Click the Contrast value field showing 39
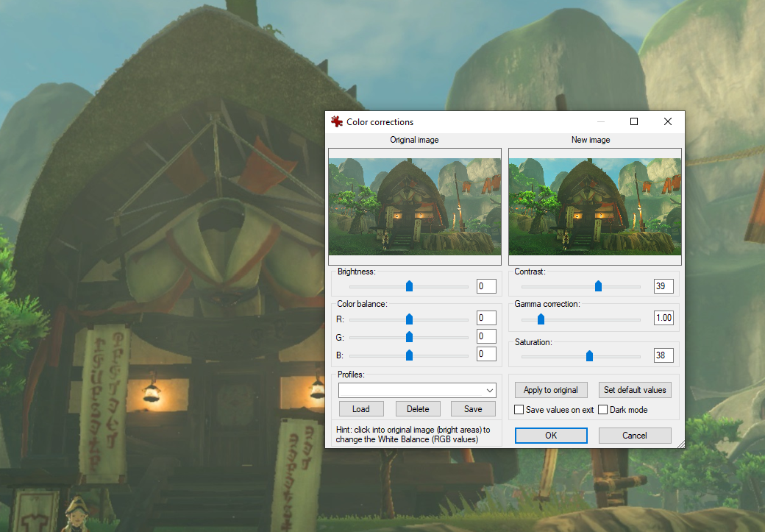765x532 pixels. click(663, 286)
